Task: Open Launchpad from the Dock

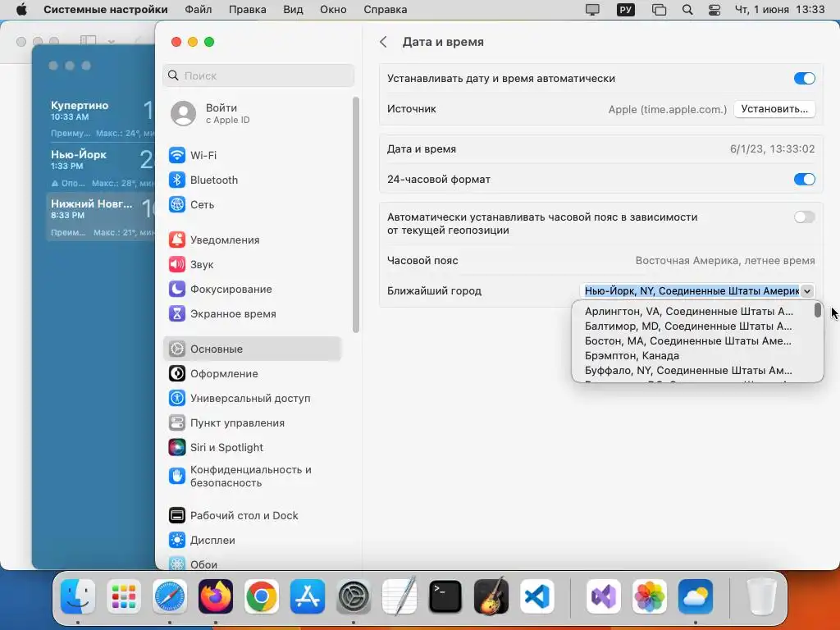Action: pos(124,596)
